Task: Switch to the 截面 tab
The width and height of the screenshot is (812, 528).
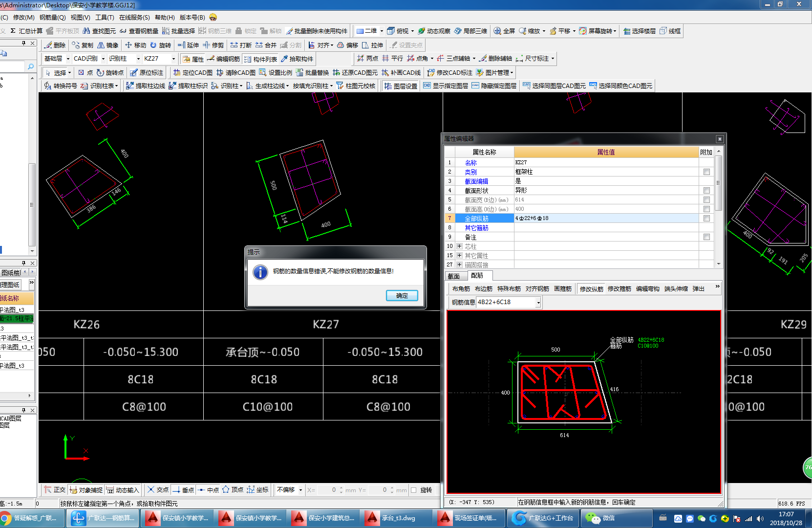Action: click(454, 276)
